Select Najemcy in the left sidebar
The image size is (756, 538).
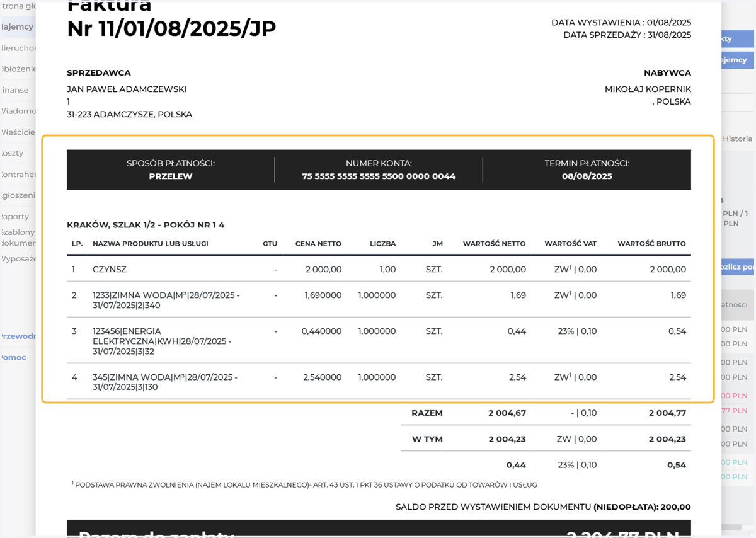coord(18,27)
